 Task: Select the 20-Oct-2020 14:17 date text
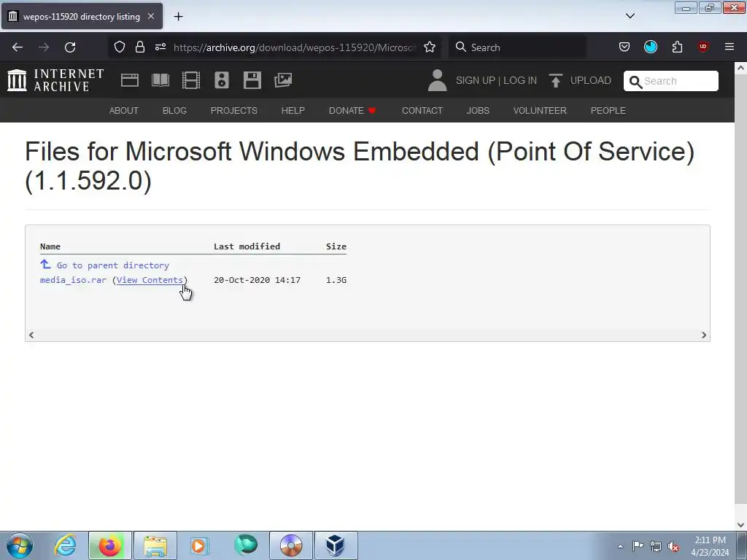[258, 280]
